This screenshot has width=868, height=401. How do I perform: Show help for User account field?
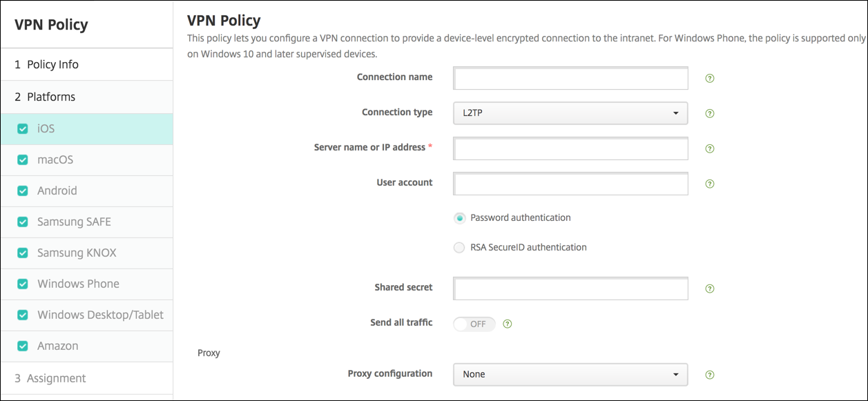coord(710,184)
